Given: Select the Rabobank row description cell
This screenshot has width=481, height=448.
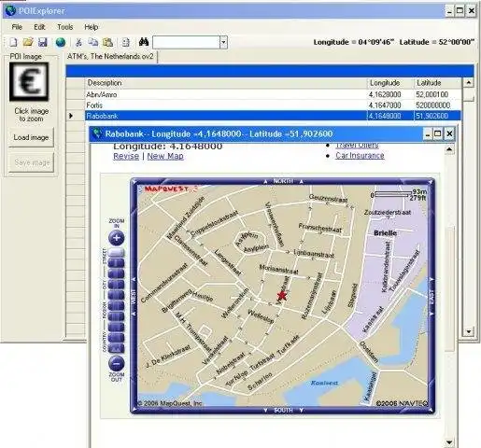Looking at the screenshot, I should [226, 116].
